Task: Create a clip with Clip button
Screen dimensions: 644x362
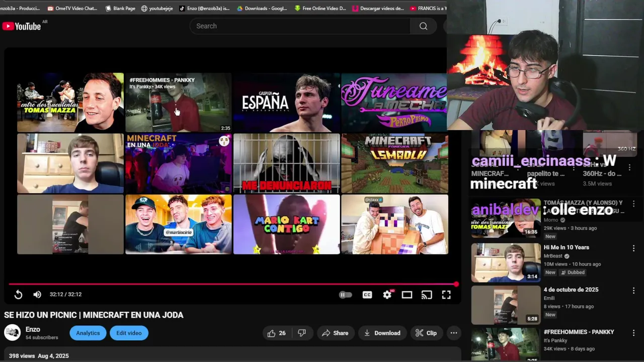Action: pyautogui.click(x=426, y=333)
